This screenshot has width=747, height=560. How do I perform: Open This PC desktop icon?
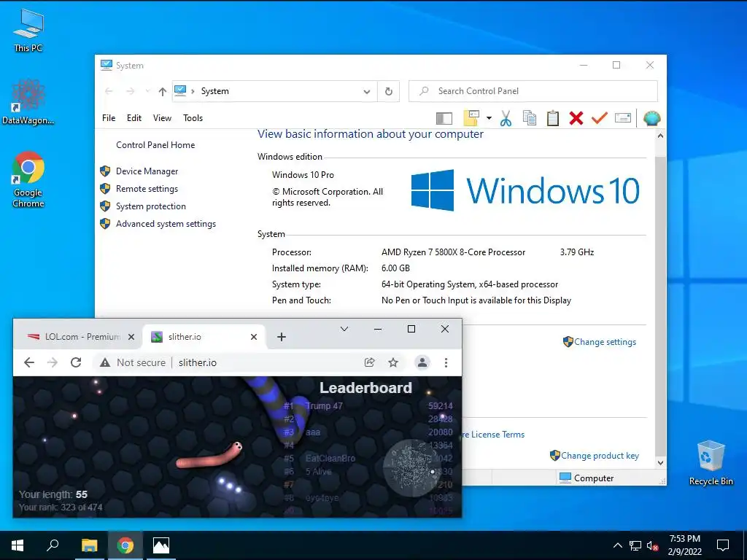point(28,31)
